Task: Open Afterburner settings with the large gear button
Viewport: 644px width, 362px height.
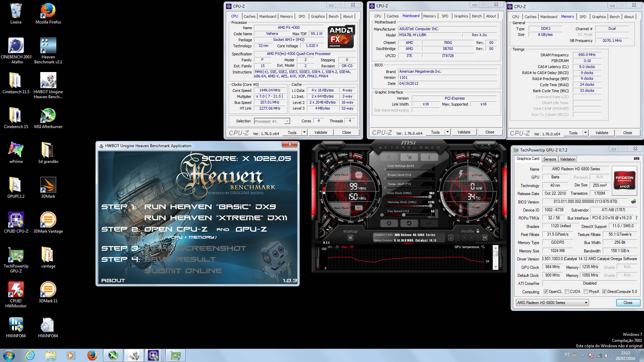Action: click(x=389, y=223)
